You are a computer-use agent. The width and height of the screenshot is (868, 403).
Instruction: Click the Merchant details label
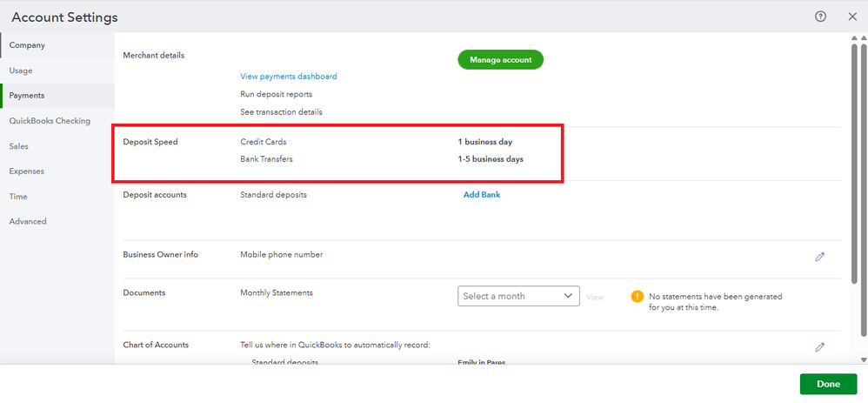click(x=154, y=56)
